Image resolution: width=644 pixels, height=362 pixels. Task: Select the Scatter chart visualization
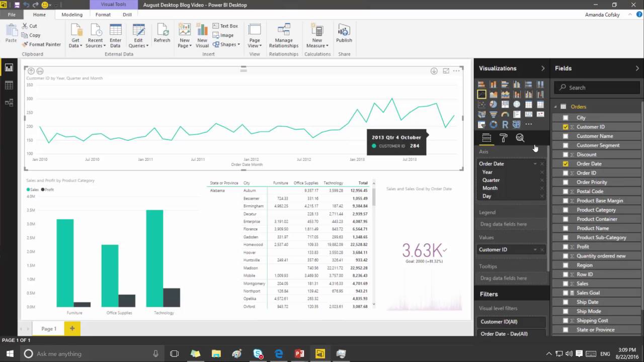click(x=481, y=104)
